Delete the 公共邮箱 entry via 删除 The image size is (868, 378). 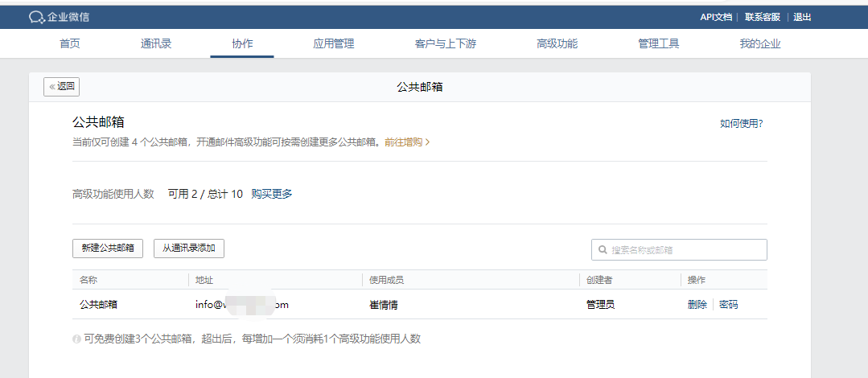697,305
